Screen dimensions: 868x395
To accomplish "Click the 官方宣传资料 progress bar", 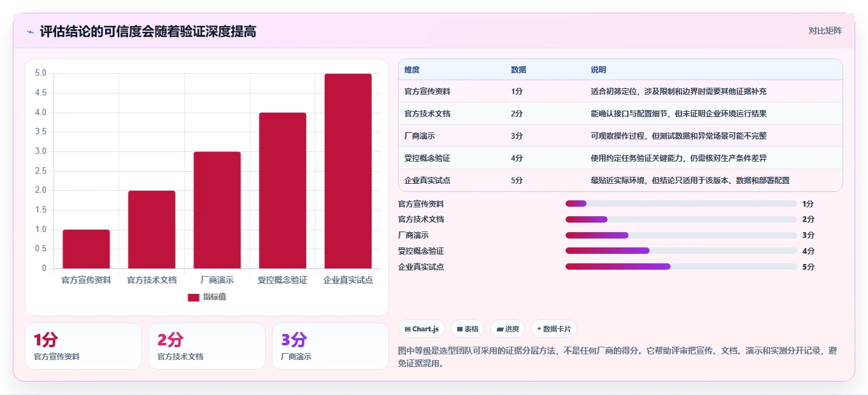I will [681, 204].
